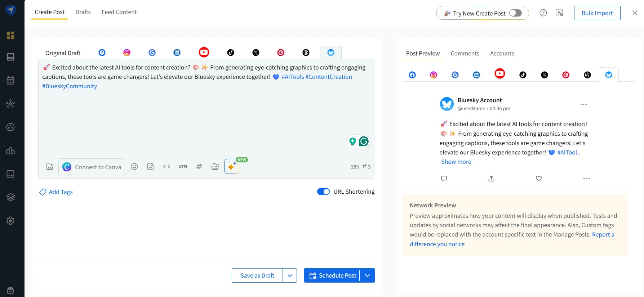Open the list view icon in left sidebar

10,57
